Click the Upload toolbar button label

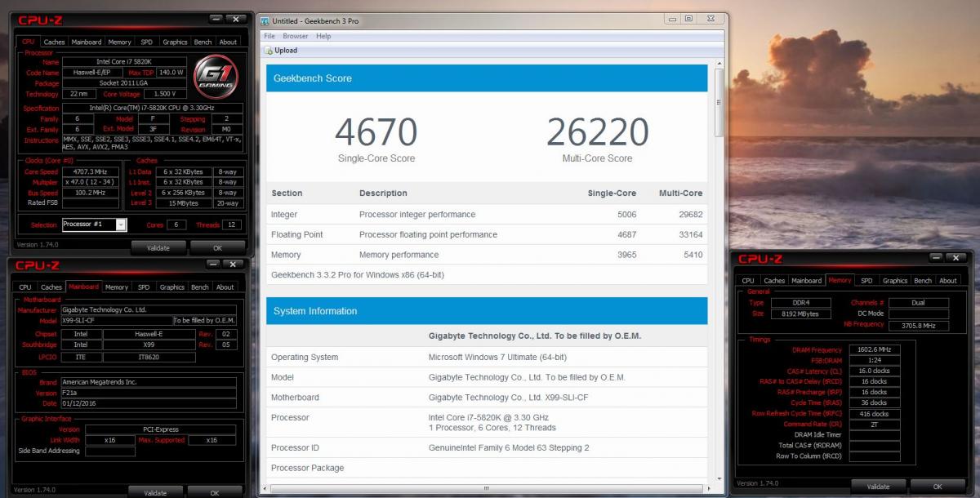[x=286, y=51]
